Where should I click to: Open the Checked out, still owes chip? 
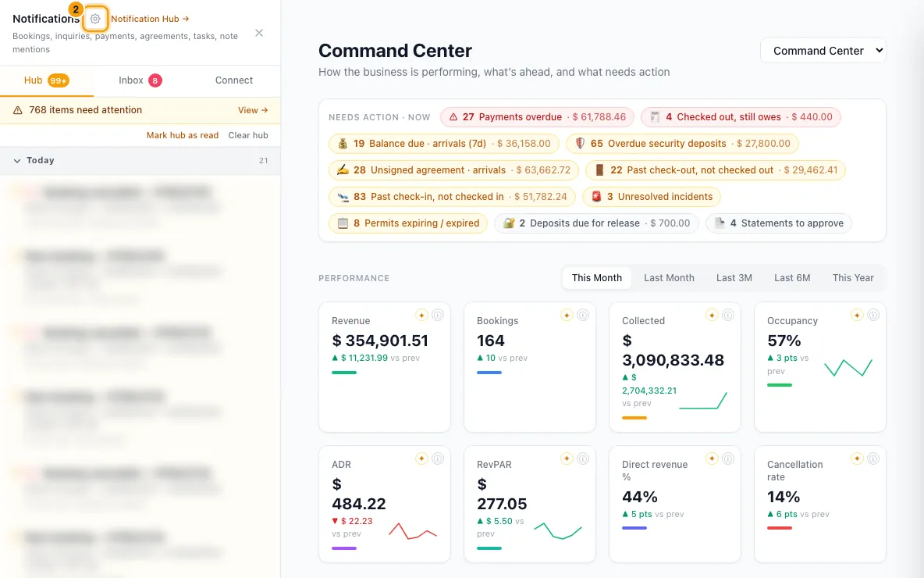point(741,117)
